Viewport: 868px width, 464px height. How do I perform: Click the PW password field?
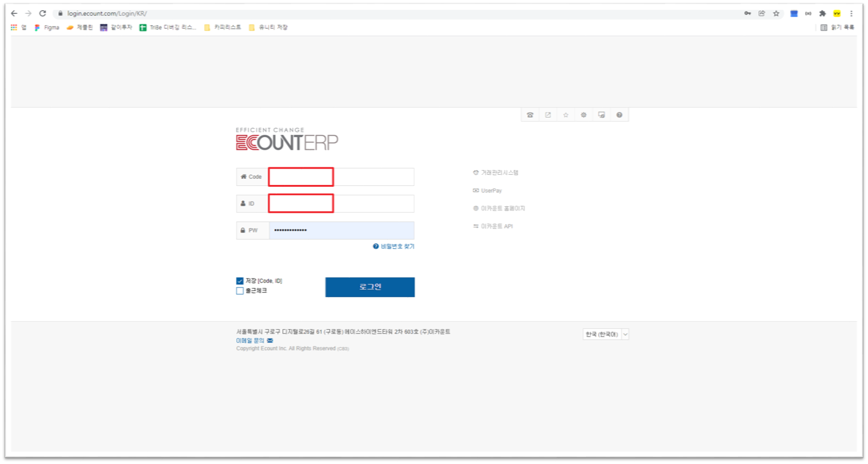[x=341, y=230]
